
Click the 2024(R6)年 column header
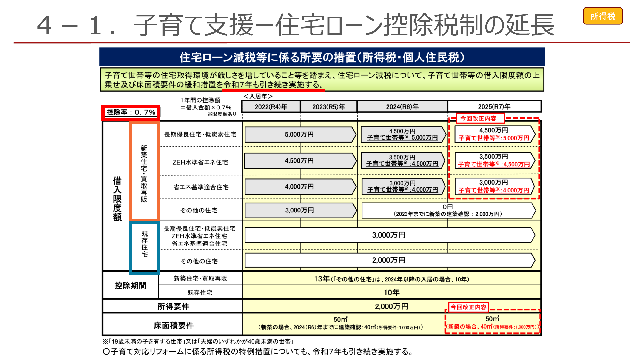402,107
